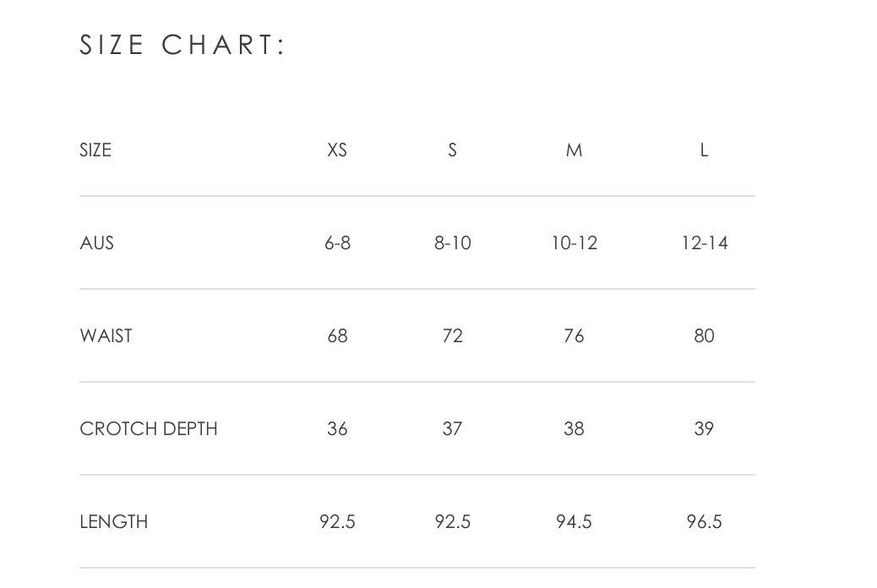Click the AUS row label
Viewport: 877px width, 588px height.
[97, 242]
